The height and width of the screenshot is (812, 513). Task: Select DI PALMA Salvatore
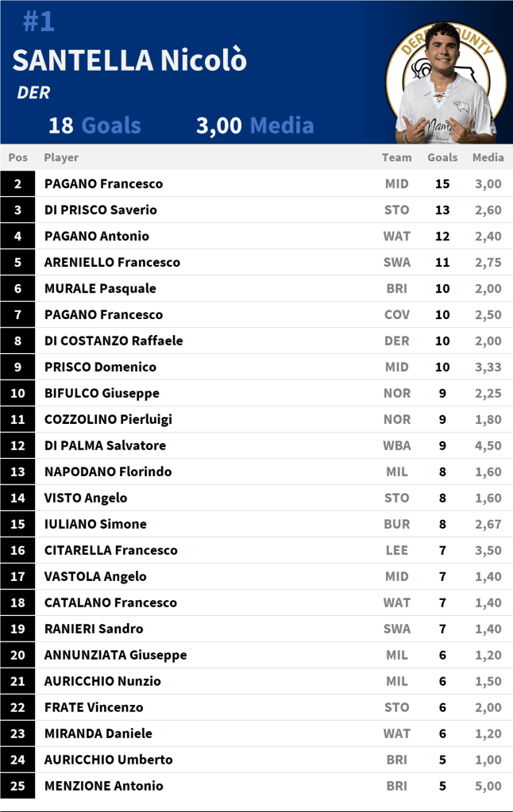tap(105, 445)
